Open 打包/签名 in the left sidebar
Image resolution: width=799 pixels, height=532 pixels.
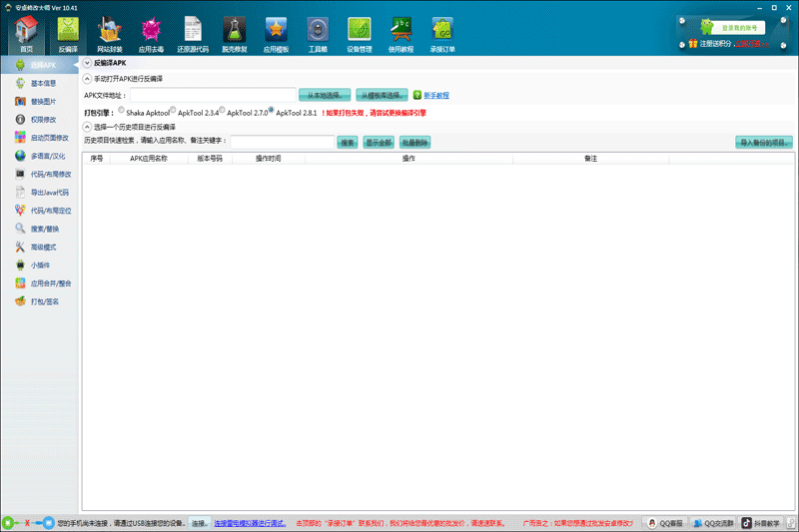44,300
